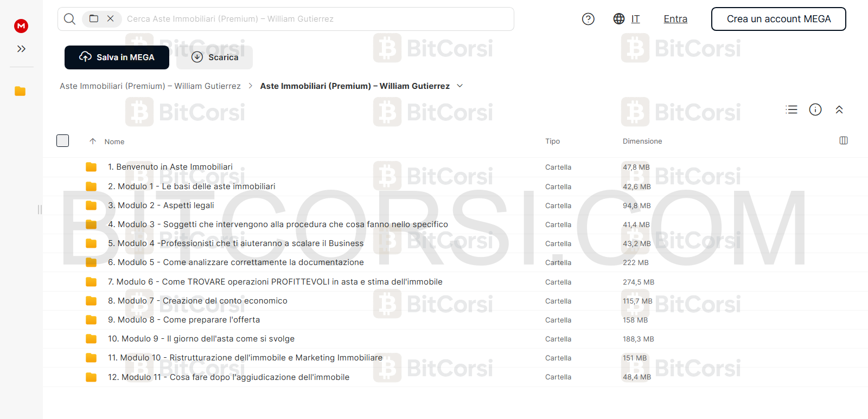868x419 pixels.
Task: Expand the sidebar with double chevron
Action: (x=21, y=49)
